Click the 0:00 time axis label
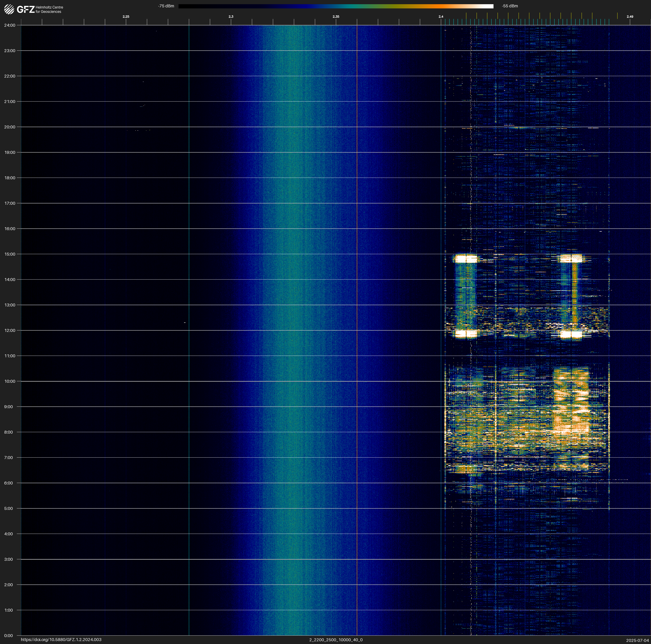 [9, 636]
